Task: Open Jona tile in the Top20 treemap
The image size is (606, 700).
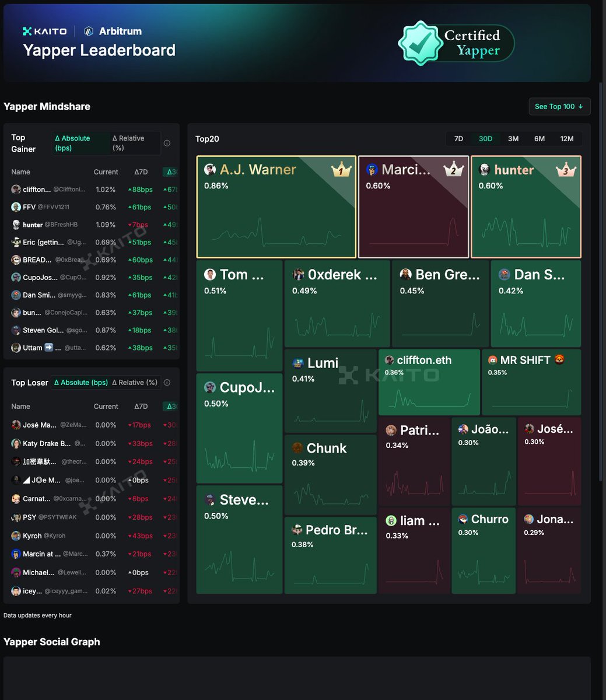Action: (x=549, y=551)
